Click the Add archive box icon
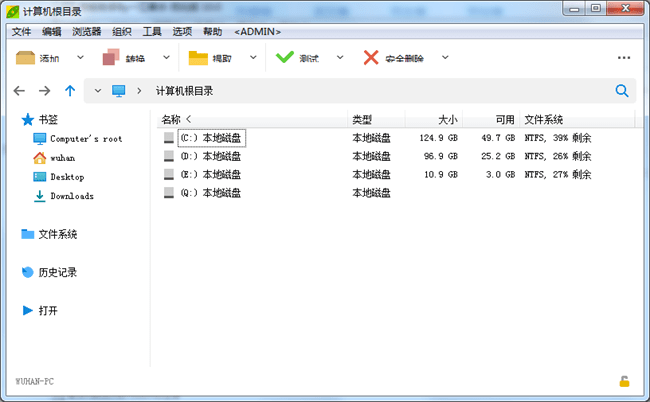 coord(25,58)
